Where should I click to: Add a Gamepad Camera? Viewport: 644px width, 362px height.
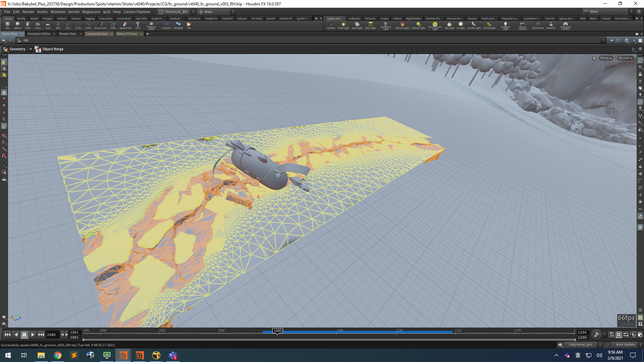(x=566, y=26)
